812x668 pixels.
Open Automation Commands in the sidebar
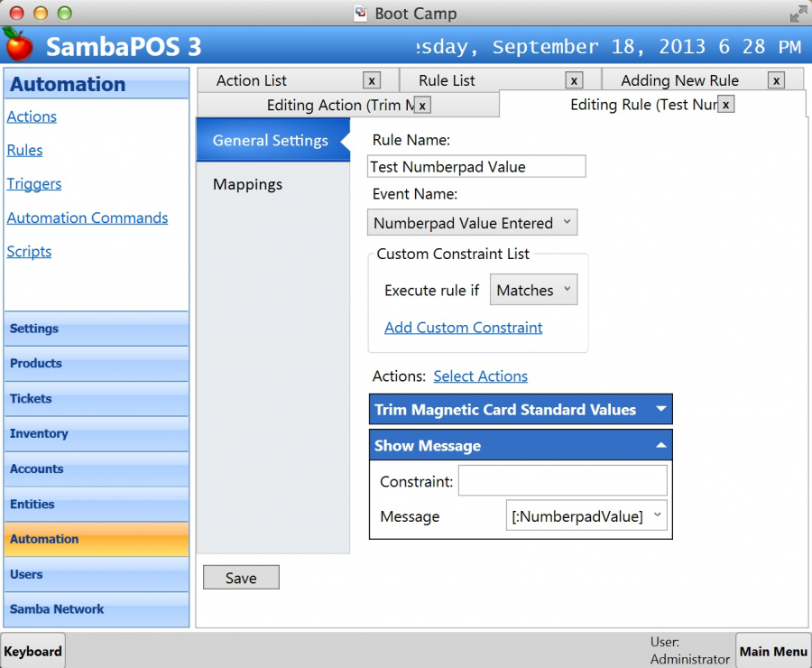(x=88, y=218)
